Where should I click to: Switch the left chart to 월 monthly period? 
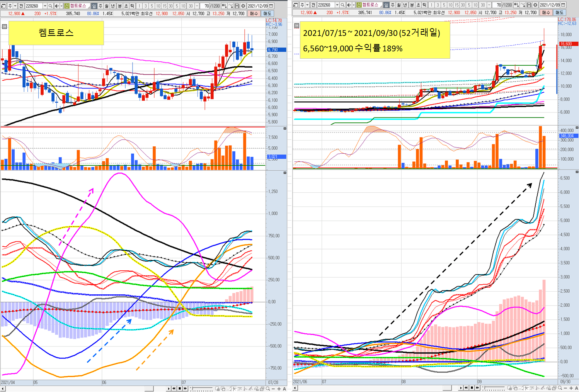(x=107, y=6)
